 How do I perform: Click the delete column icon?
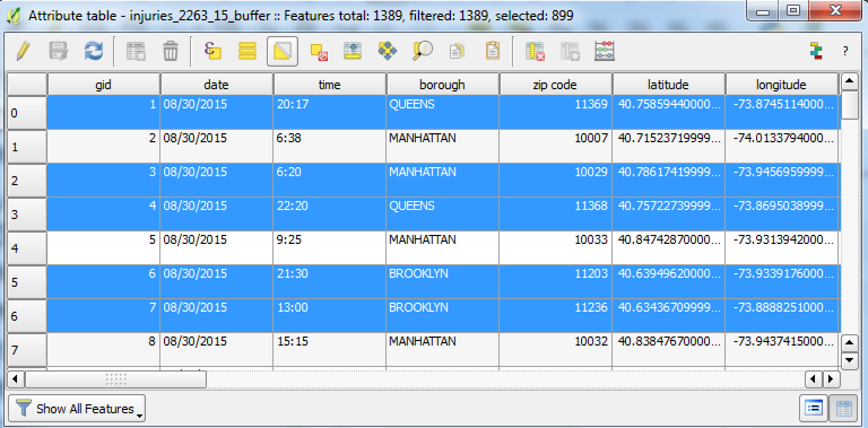pyautogui.click(x=535, y=51)
